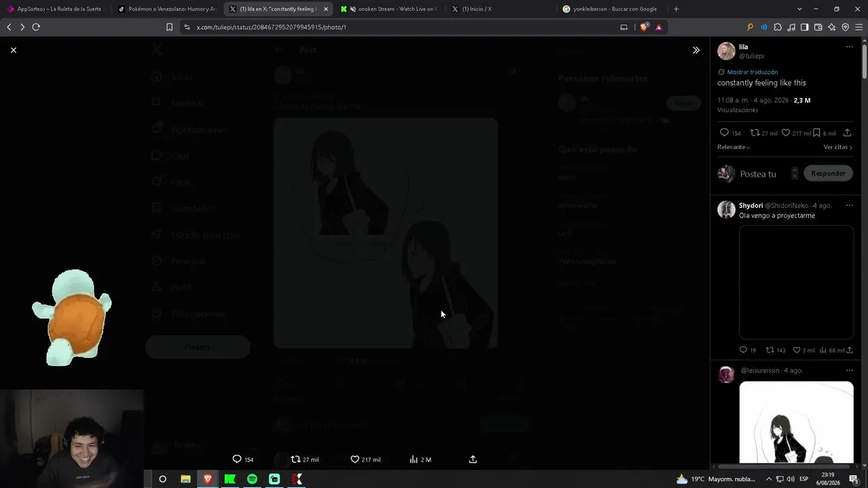This screenshot has width=868, height=488.
Task: Open Brave Rewards triangle icon
Action: (x=658, y=27)
